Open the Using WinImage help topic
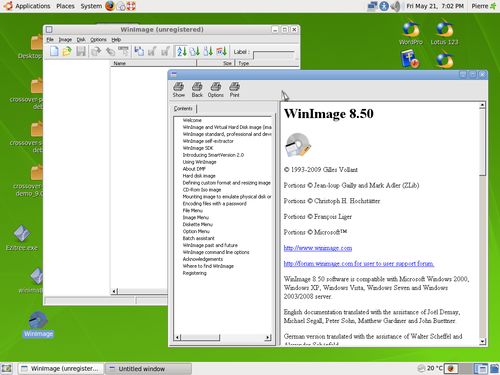The height and width of the screenshot is (375, 500). click(199, 162)
